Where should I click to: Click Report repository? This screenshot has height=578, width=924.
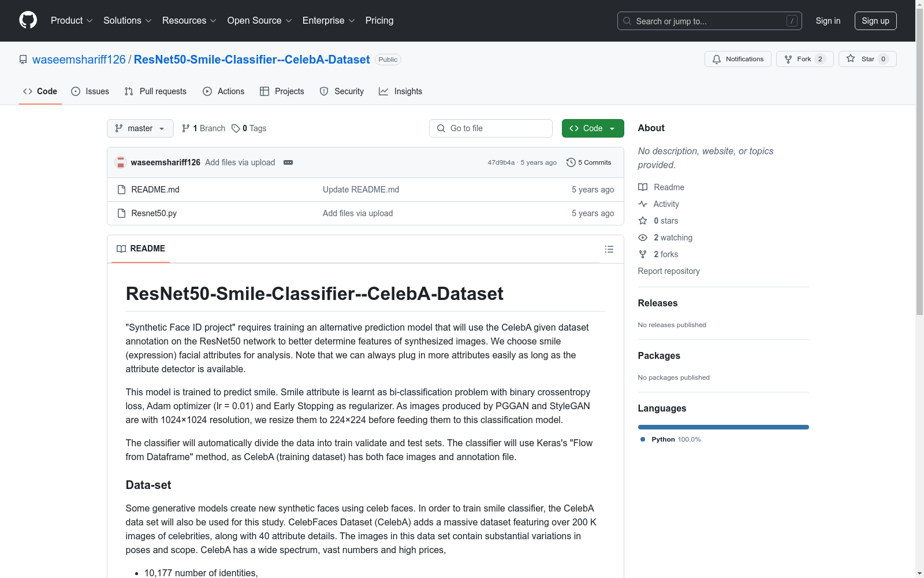tap(669, 271)
